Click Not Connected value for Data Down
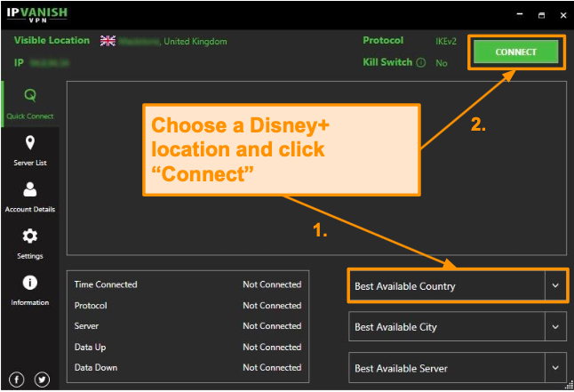Viewport: 574px width, 392px height. click(x=272, y=367)
